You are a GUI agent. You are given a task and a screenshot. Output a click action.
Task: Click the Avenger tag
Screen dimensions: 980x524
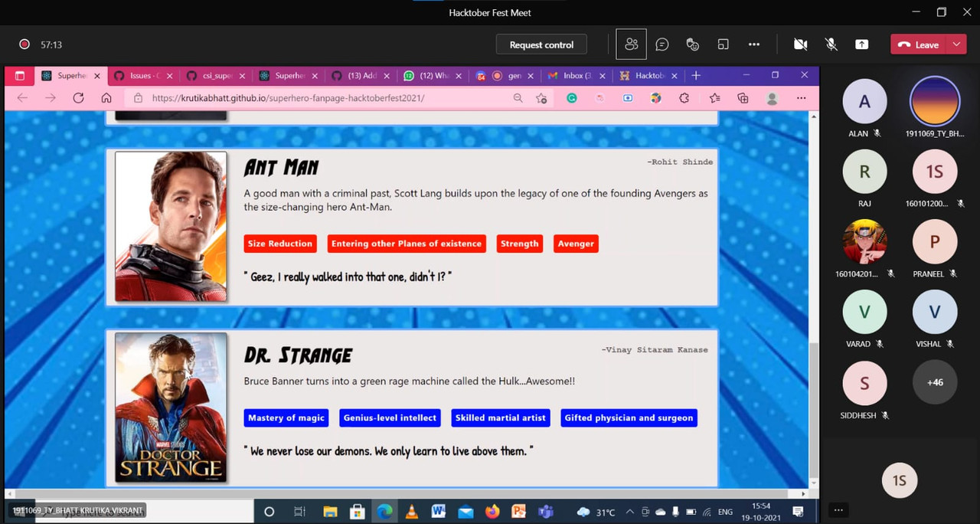(576, 244)
